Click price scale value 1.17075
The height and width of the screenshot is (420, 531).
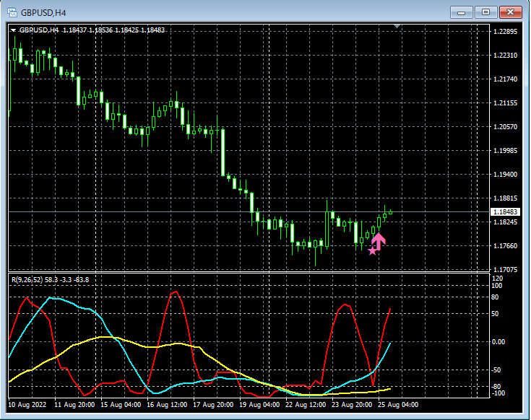[505, 269]
